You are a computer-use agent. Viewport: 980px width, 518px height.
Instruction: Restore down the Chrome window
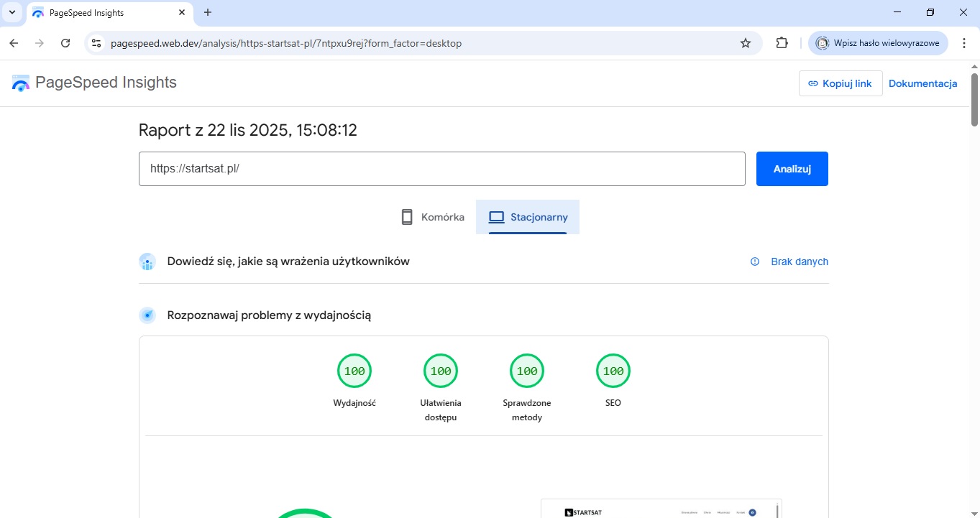click(x=930, y=12)
